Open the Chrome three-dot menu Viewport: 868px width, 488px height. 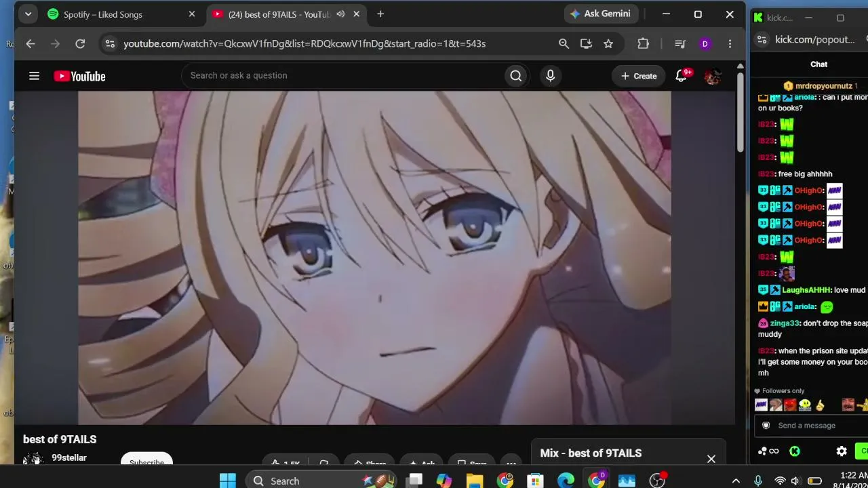click(730, 43)
